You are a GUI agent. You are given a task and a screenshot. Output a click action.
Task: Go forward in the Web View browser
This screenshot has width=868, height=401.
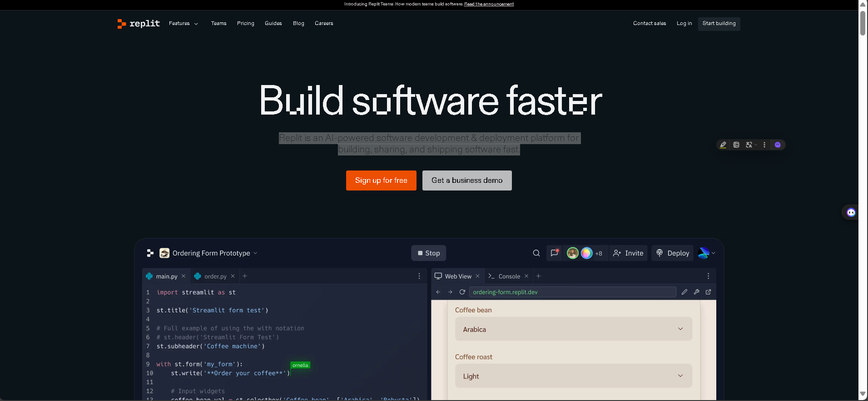450,292
